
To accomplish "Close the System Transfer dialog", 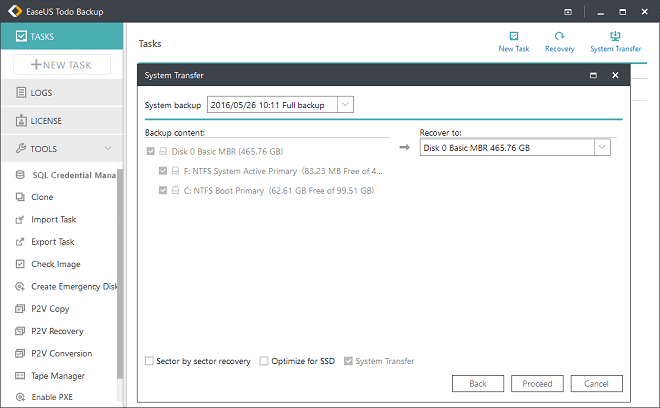I will point(615,75).
